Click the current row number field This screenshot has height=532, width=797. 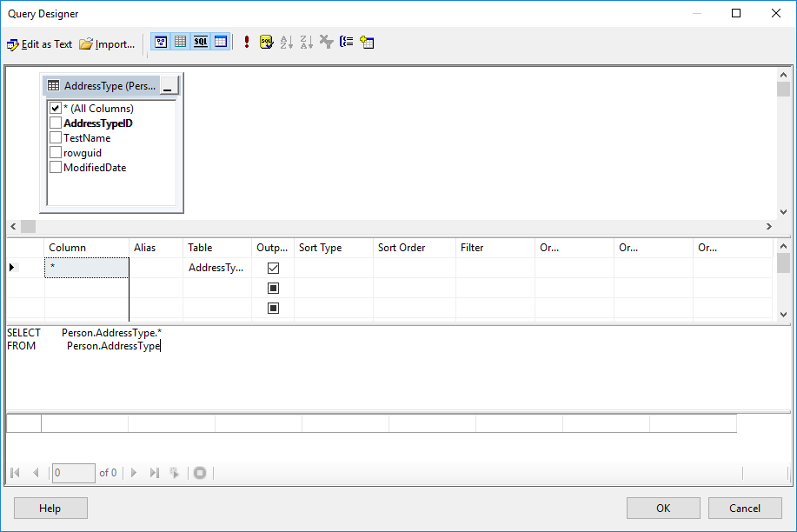click(73, 473)
